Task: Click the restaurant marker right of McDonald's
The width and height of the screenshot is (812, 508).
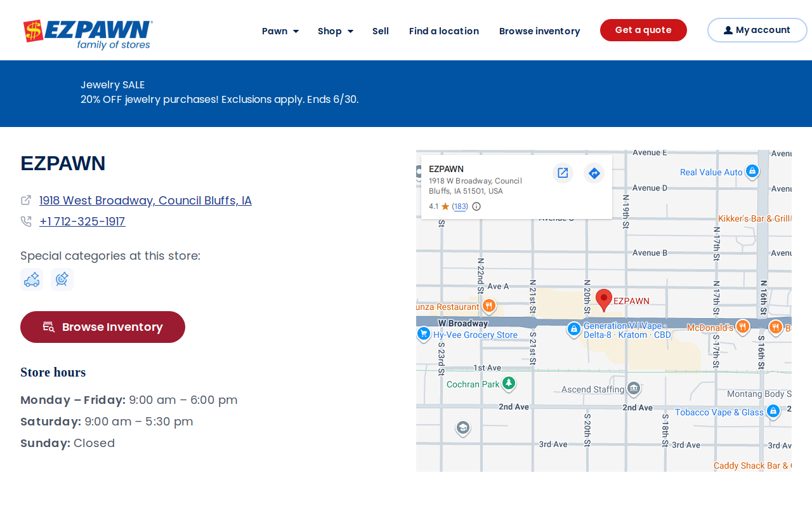Action: pos(775,327)
